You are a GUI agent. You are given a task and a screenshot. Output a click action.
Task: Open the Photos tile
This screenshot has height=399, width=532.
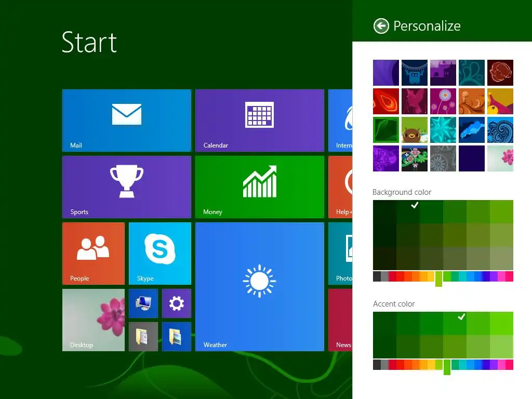click(x=340, y=254)
